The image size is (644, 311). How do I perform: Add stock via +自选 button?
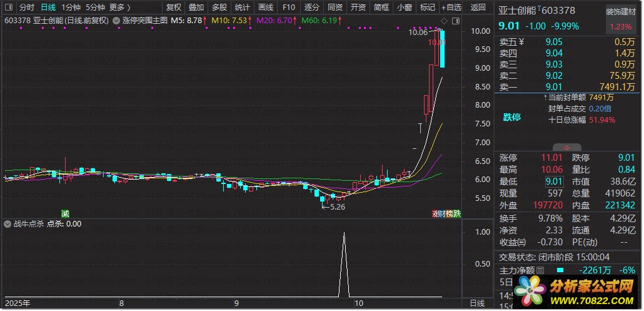(451, 8)
